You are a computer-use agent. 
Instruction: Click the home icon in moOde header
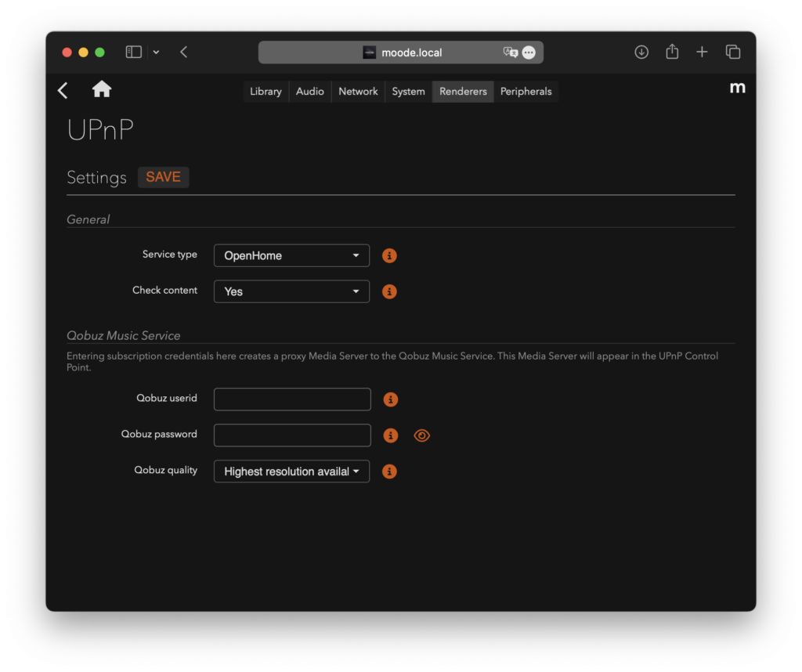(102, 90)
